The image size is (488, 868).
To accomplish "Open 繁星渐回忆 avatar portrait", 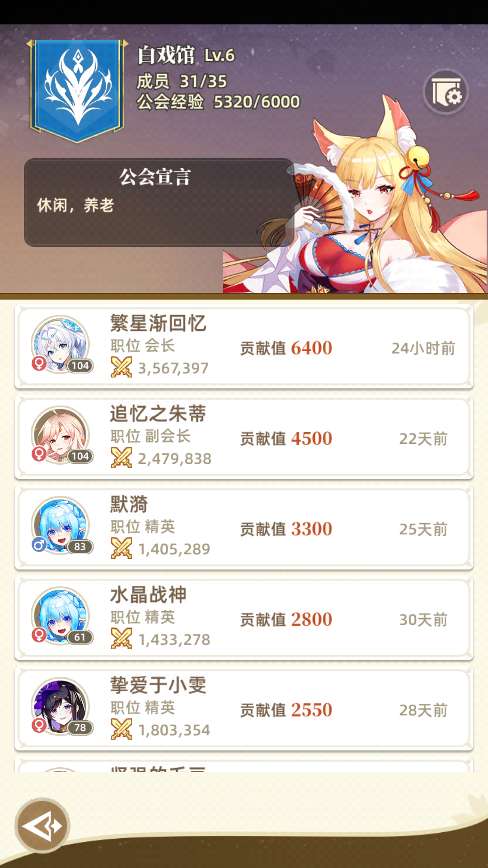I will (60, 344).
